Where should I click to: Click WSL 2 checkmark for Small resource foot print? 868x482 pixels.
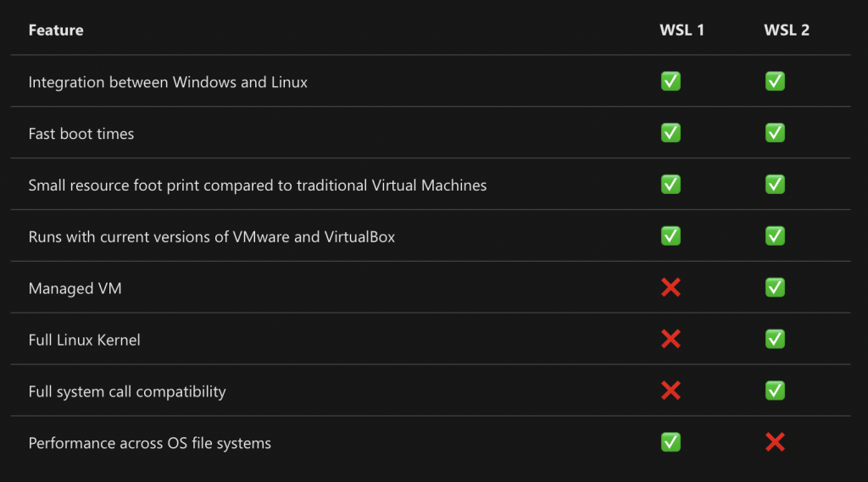[x=775, y=184]
